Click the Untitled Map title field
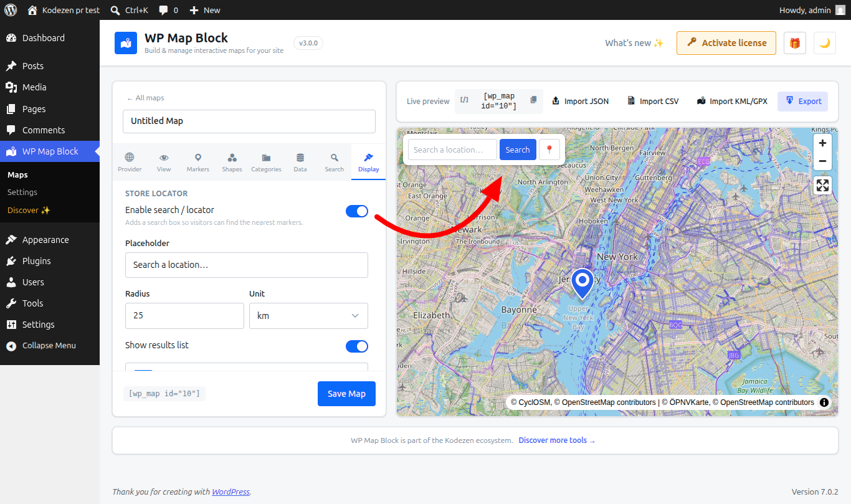The image size is (851, 504). tap(249, 121)
